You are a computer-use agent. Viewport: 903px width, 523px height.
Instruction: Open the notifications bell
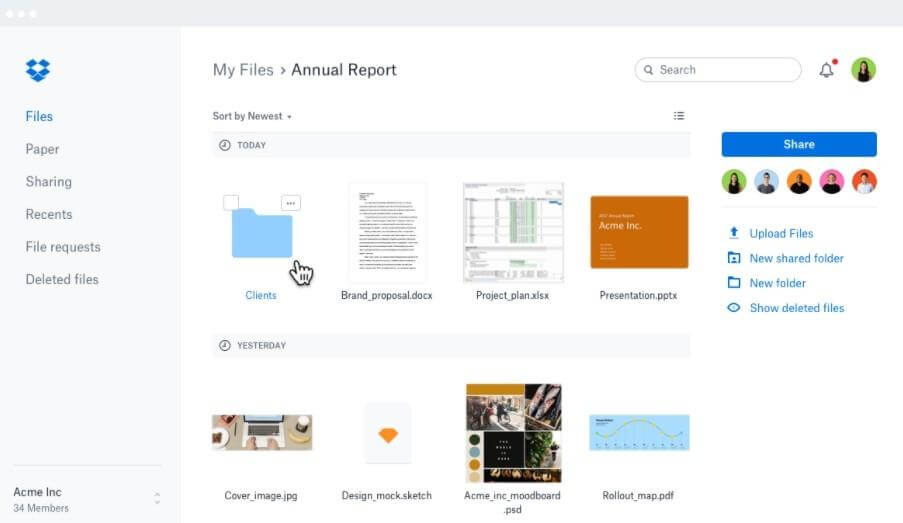pyautogui.click(x=827, y=70)
